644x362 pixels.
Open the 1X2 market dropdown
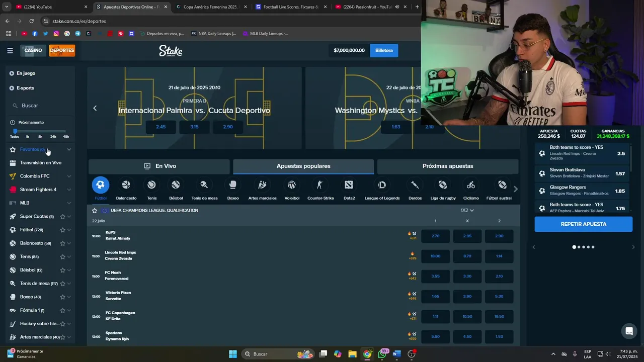467,210
